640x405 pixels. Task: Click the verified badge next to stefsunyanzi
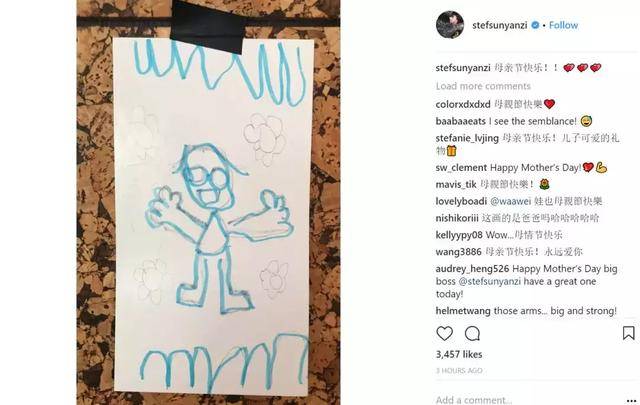pyautogui.click(x=535, y=25)
